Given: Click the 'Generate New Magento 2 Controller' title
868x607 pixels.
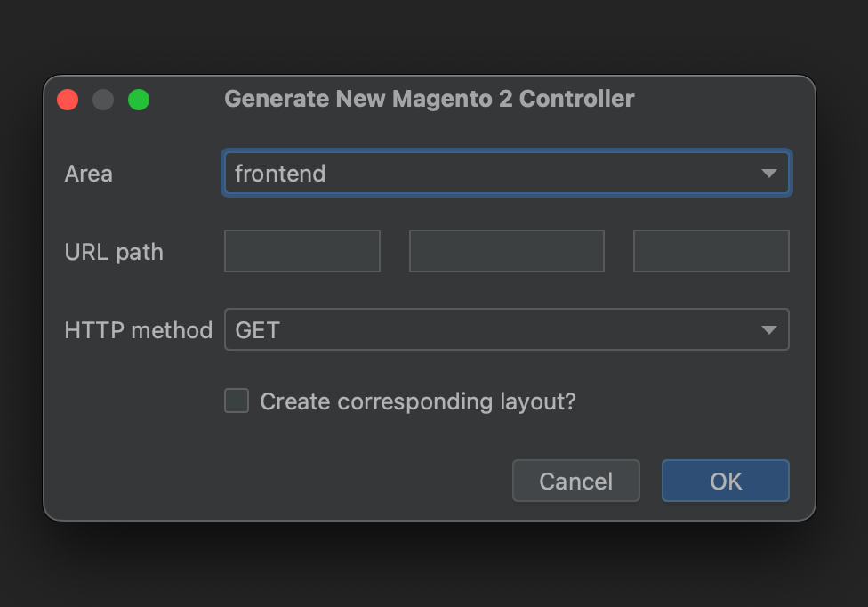Looking at the screenshot, I should tap(429, 99).
